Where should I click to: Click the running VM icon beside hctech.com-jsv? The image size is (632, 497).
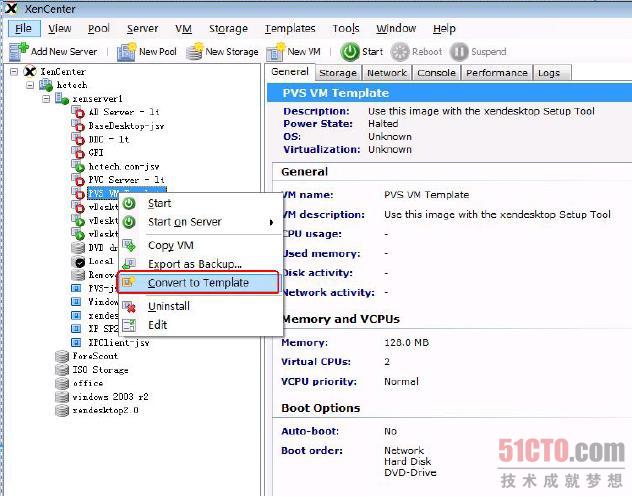point(78,166)
